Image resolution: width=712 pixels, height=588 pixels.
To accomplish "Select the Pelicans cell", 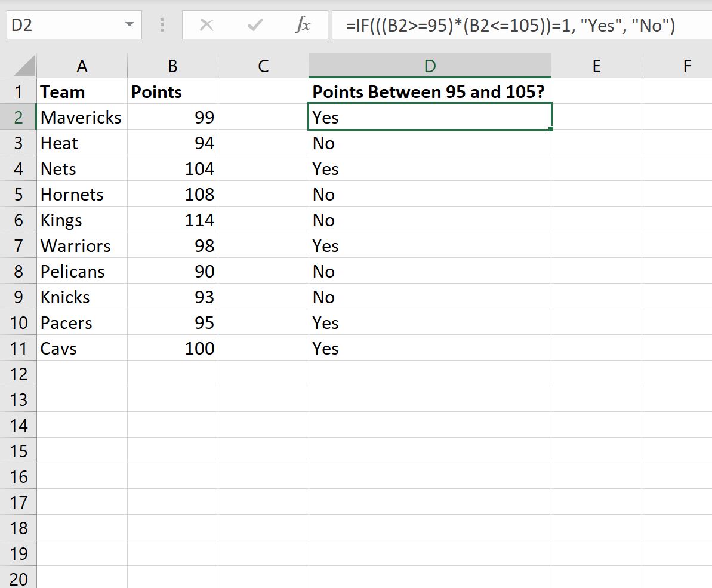I will click(82, 271).
